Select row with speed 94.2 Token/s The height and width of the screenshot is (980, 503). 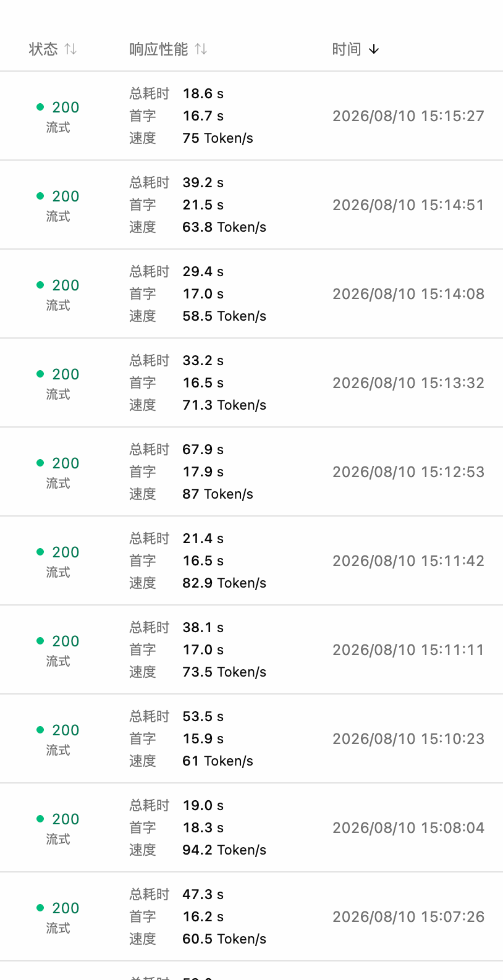coord(251,827)
